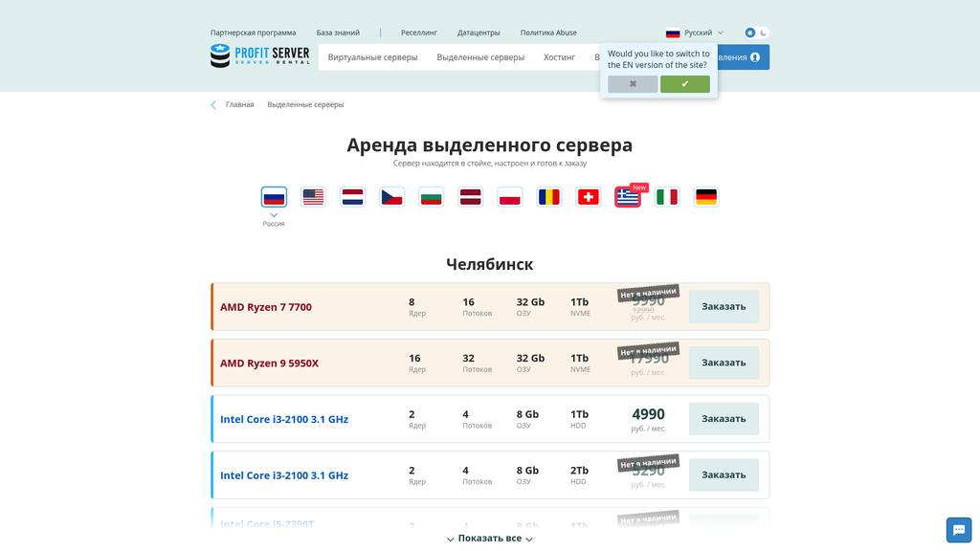Pick the Germany flag icon
Screen dimensions: 980x551
pos(705,196)
